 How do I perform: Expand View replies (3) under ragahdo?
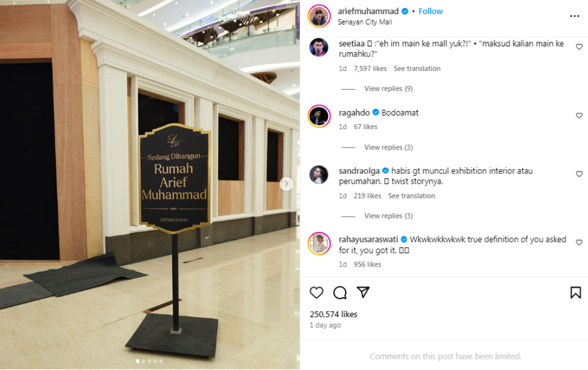pos(389,147)
